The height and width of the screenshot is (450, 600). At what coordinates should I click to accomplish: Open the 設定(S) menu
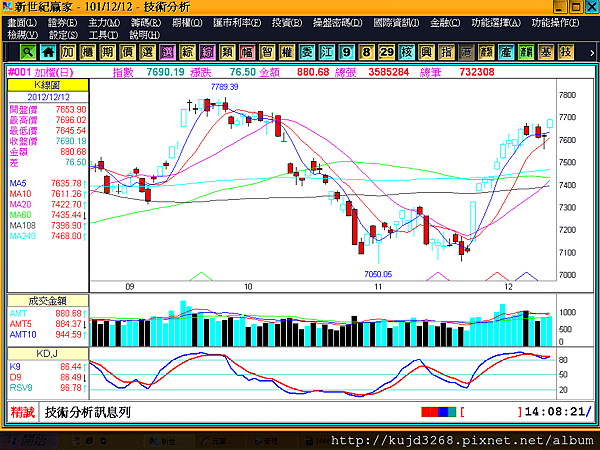click(x=63, y=35)
